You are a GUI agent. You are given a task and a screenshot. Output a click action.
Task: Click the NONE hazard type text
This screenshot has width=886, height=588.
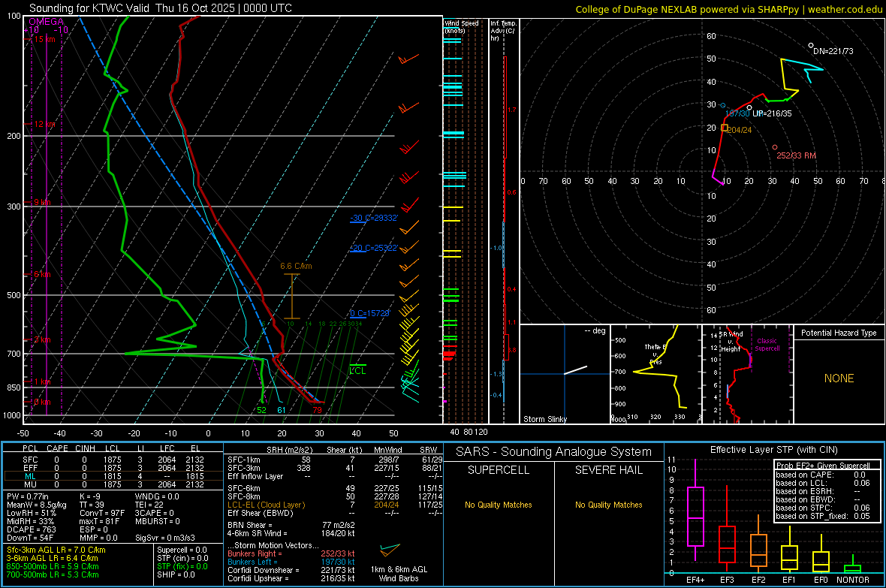click(839, 378)
